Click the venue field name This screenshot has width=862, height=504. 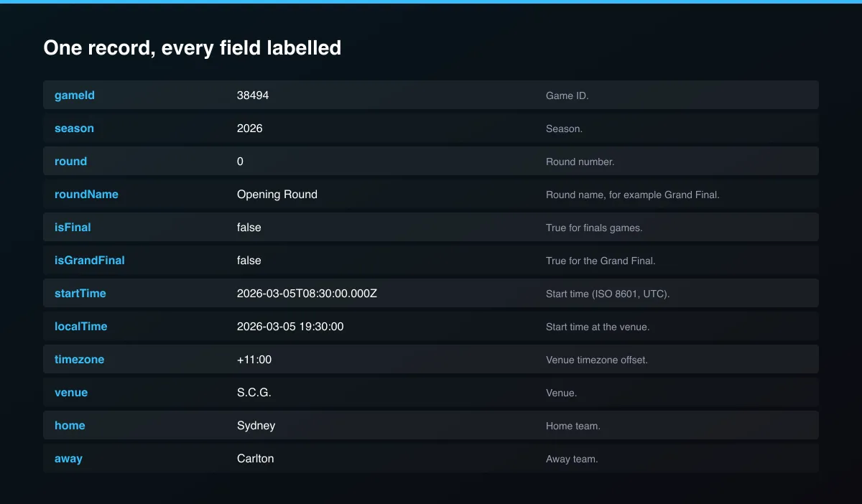click(71, 393)
